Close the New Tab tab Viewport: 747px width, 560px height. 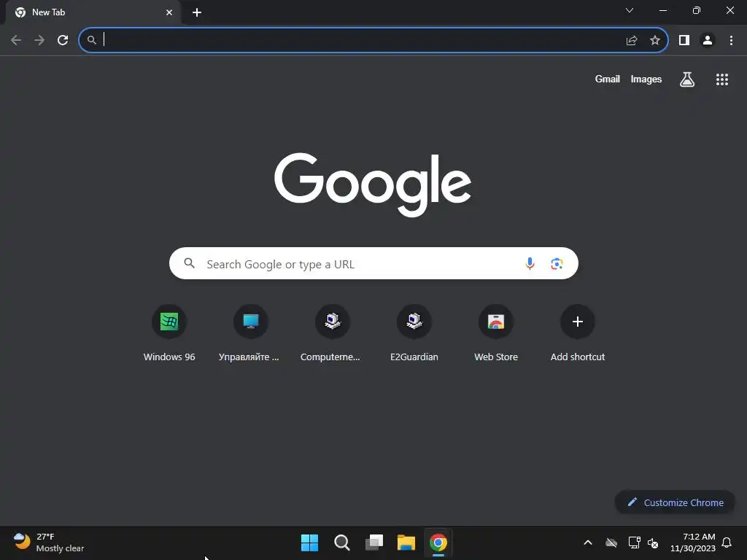[169, 12]
